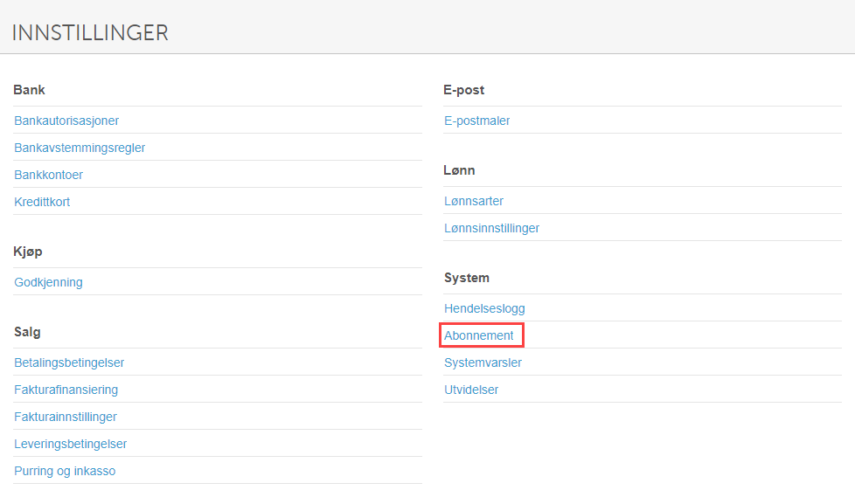855x504 pixels.
Task: Click the Bank section heading
Action: tap(30, 90)
